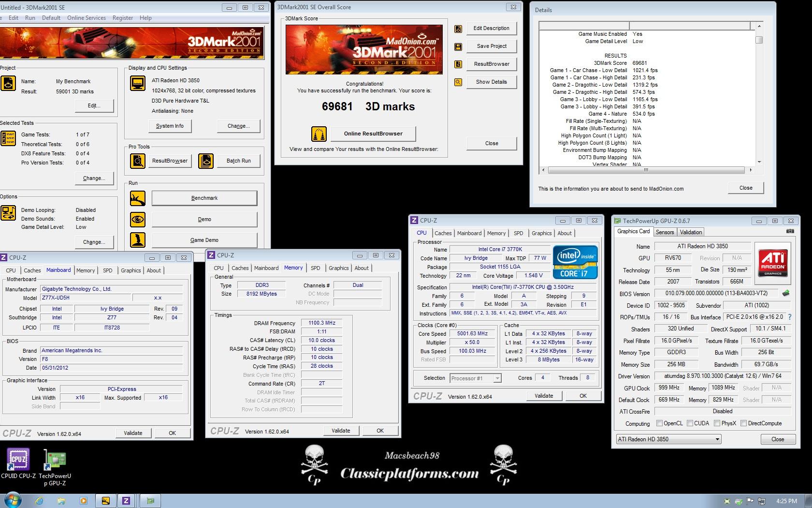
Task: Click the GPU-Z BIOS save chip icon
Action: click(786, 293)
